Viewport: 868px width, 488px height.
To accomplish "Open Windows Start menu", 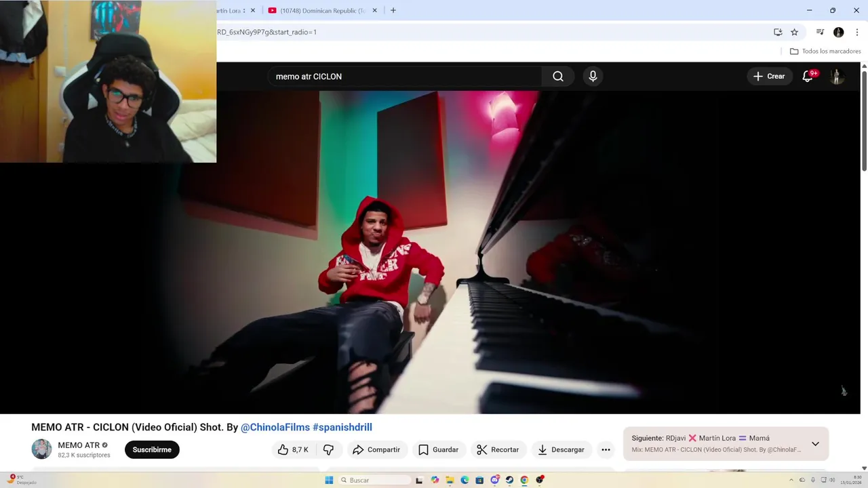I will 329,480.
